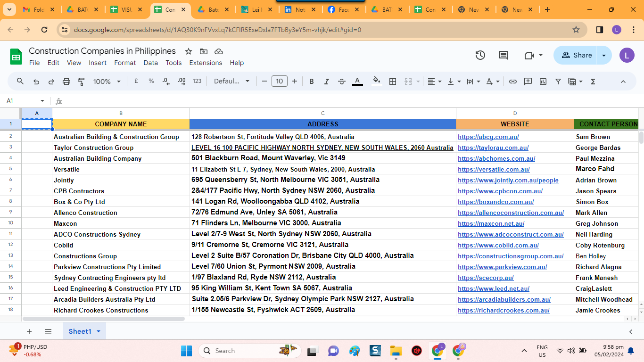
Task: Open the borders tool
Action: pos(393,82)
